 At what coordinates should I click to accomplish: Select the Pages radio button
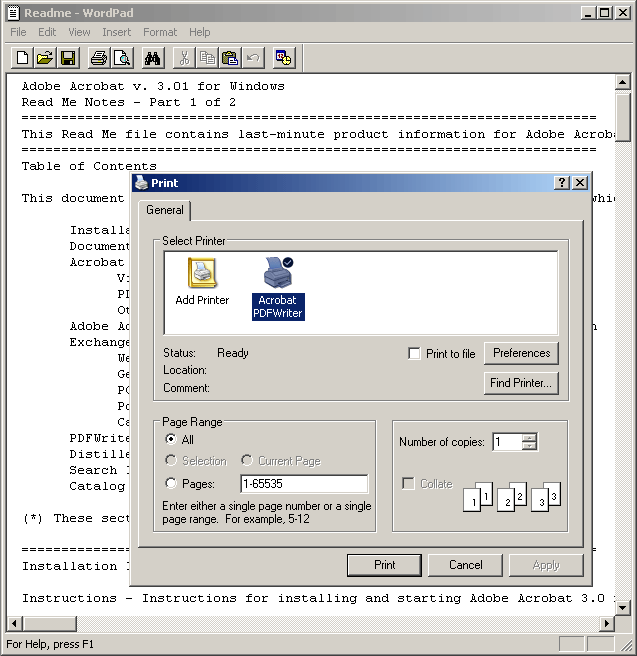171,484
